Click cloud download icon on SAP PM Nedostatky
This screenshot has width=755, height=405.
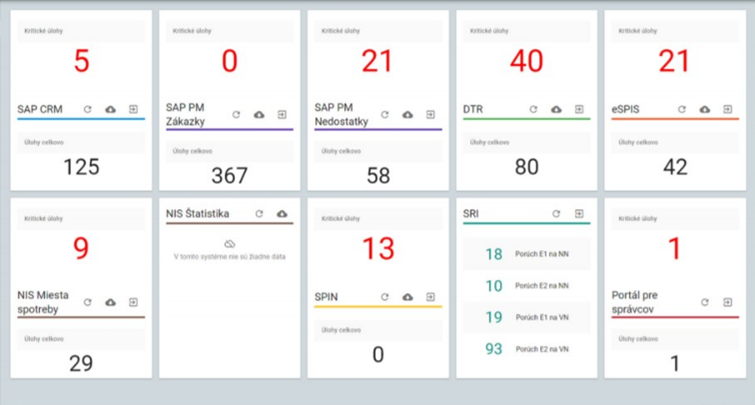[x=408, y=115]
